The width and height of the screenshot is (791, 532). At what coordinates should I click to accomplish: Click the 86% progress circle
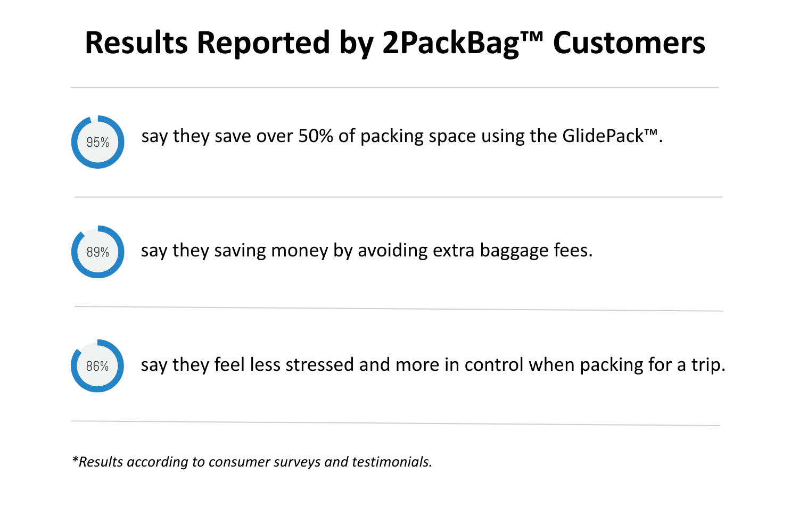[97, 366]
